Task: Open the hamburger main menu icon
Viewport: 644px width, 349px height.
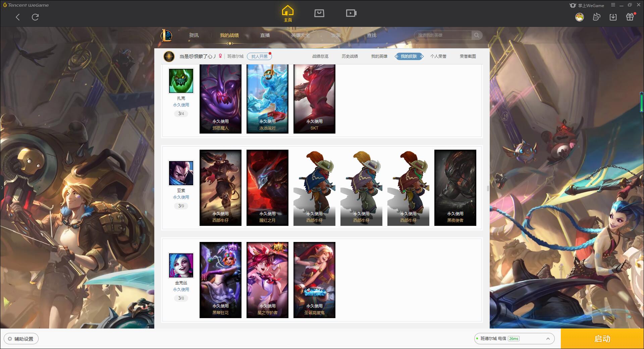Action: pyautogui.click(x=613, y=5)
